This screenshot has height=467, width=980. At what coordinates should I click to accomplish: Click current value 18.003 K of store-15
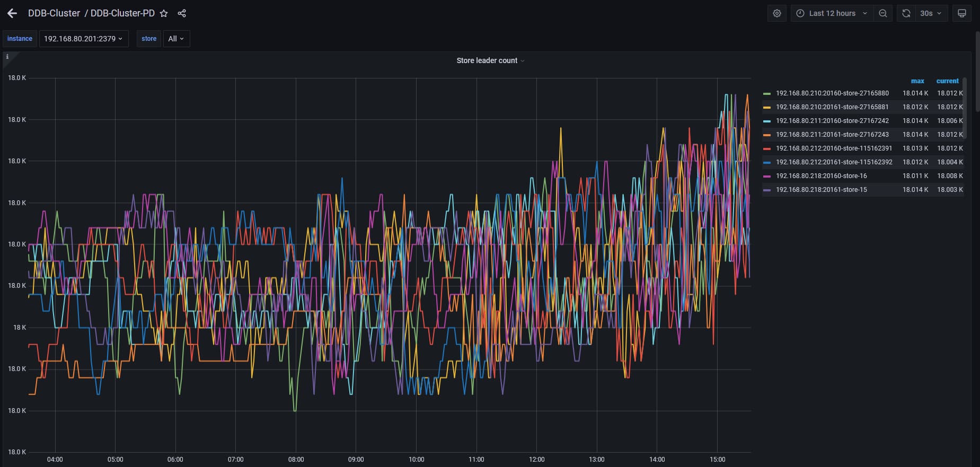click(950, 190)
